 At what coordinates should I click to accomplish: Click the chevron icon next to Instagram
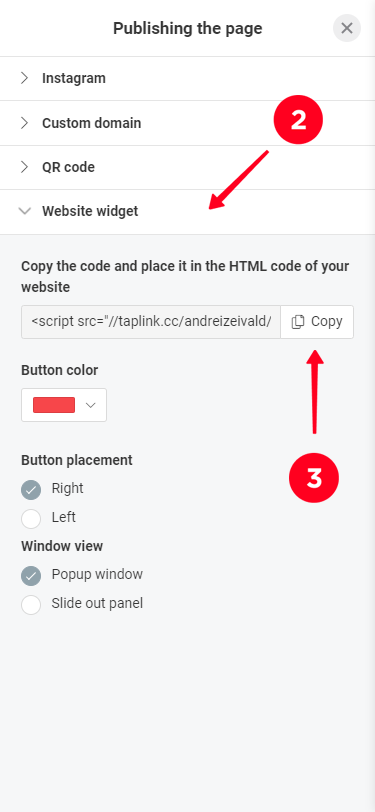pos(24,78)
